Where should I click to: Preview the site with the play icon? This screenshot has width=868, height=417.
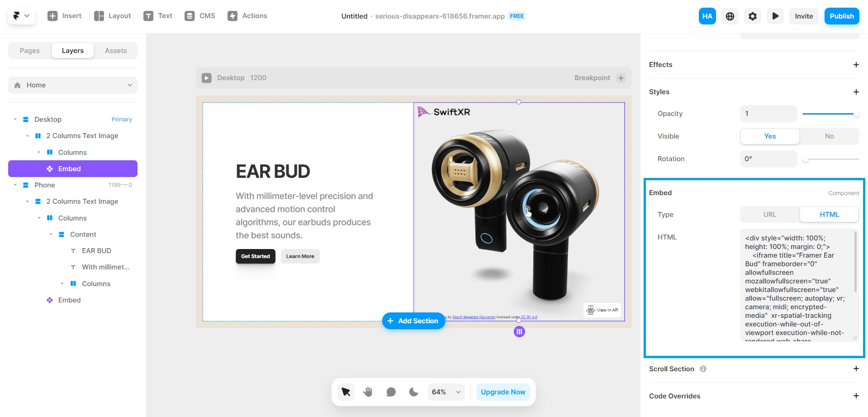pyautogui.click(x=775, y=16)
